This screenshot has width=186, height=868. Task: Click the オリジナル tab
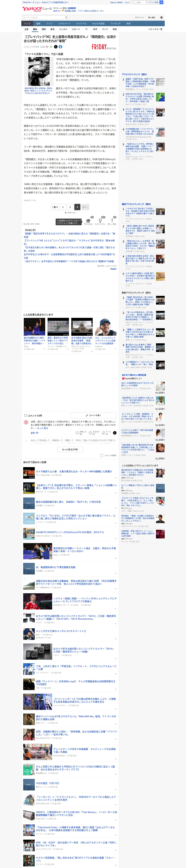click(x=81, y=24)
